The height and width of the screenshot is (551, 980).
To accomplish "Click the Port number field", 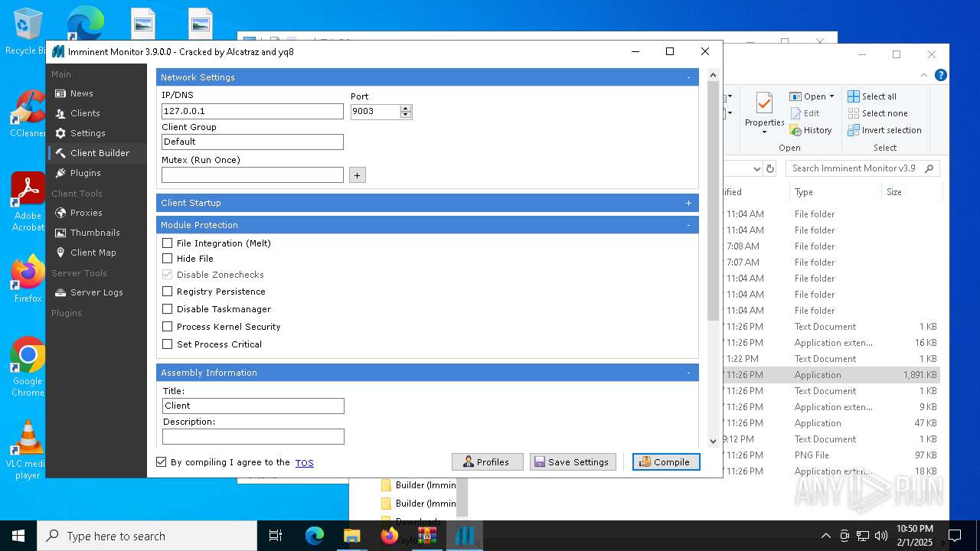I will [x=375, y=111].
